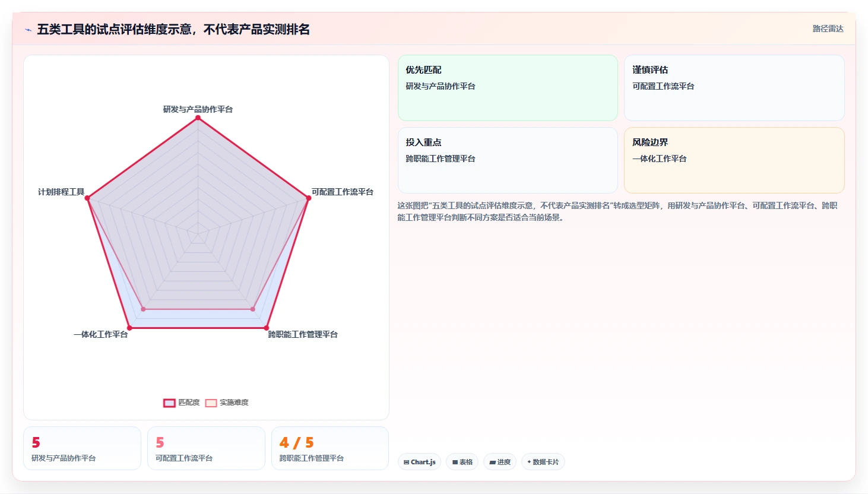Click the 表格 tag chip
This screenshot has height=494, width=868.
(462, 462)
